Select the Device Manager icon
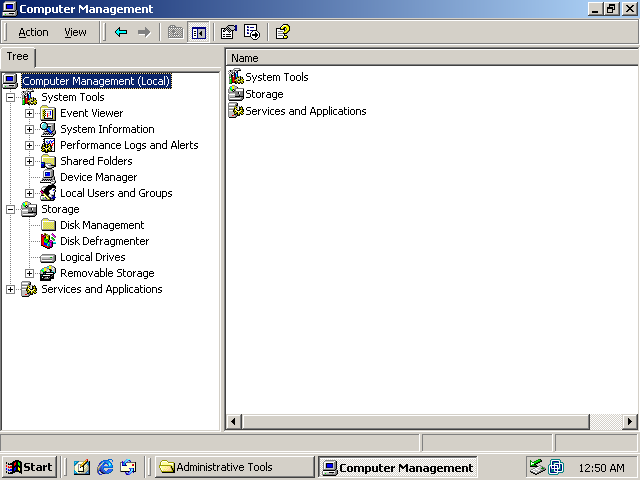The width and height of the screenshot is (640, 480). (x=48, y=177)
